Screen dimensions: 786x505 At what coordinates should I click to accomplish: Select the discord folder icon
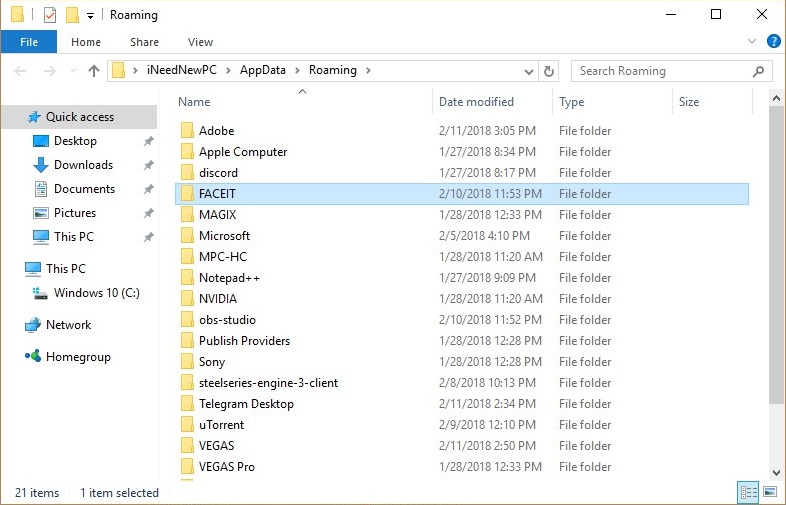click(x=187, y=173)
